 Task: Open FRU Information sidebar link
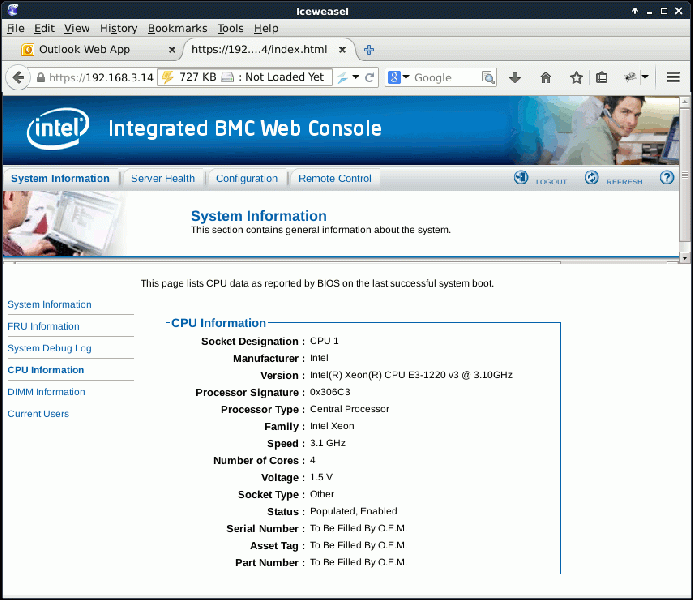43,327
